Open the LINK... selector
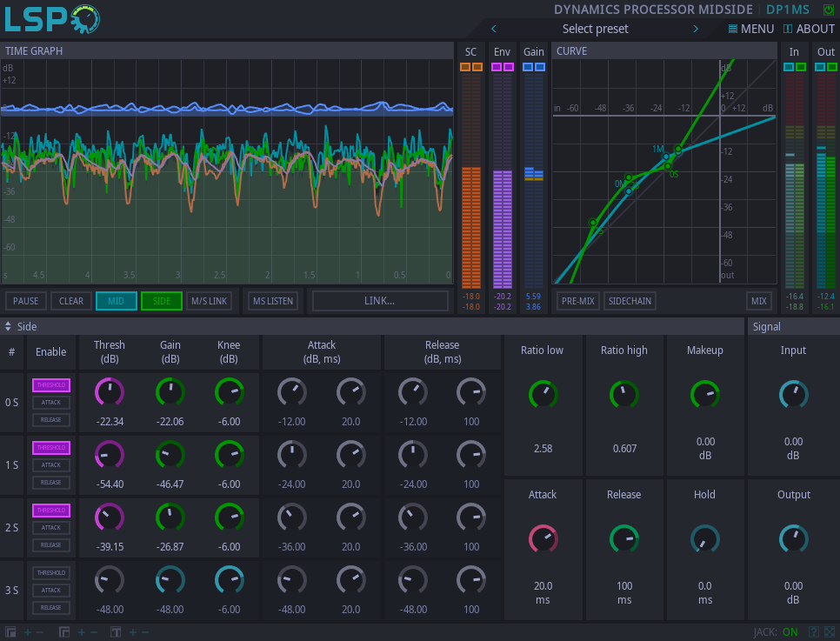The height and width of the screenshot is (641, 840). click(x=380, y=301)
